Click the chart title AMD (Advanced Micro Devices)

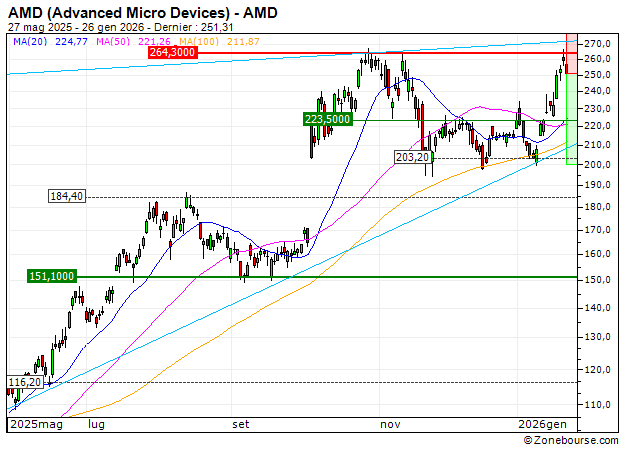[x=138, y=11]
